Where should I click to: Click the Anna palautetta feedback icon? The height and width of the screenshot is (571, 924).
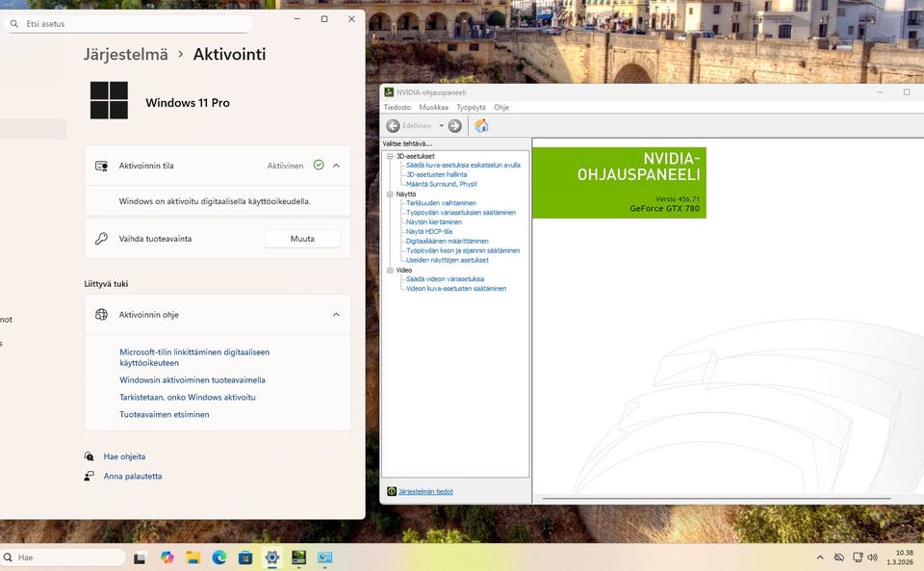pos(89,476)
